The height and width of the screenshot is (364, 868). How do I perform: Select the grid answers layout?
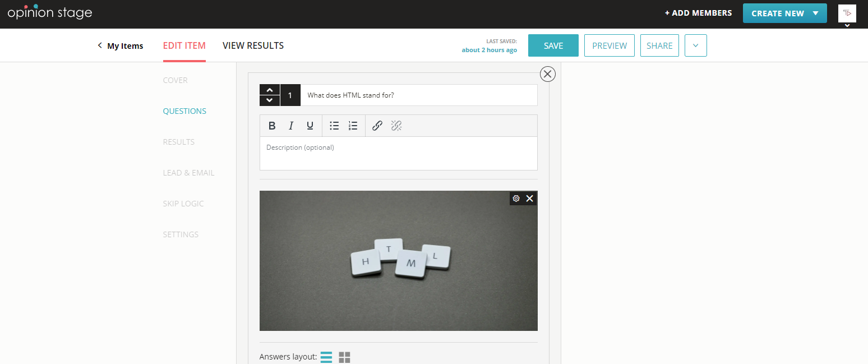344,357
